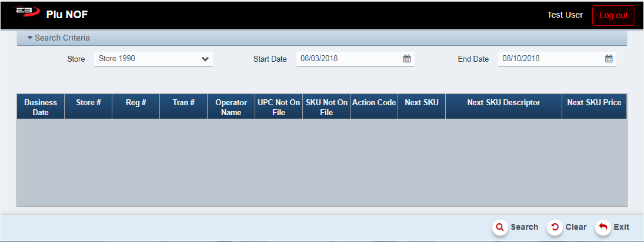Sort by Operator Name column
The image size is (644, 242).
click(231, 107)
